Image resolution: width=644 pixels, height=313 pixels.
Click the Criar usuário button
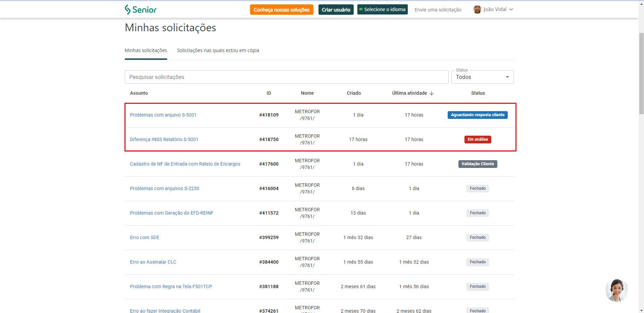(336, 10)
